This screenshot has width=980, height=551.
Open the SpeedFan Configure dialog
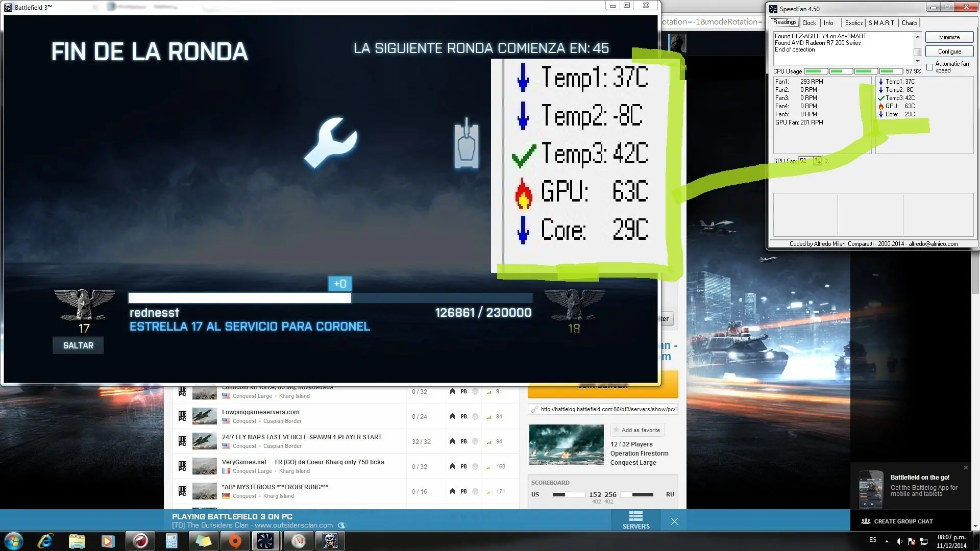[949, 52]
